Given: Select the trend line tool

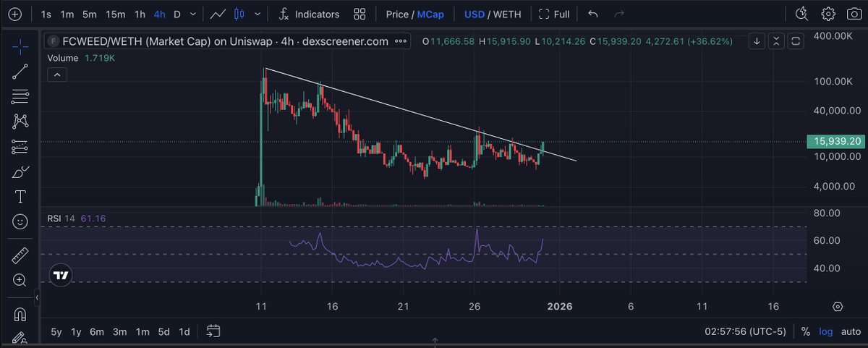Looking at the screenshot, I should click(21, 71).
